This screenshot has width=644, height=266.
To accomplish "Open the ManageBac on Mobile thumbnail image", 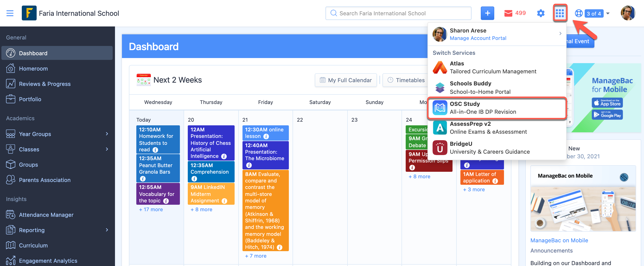I will [583, 198].
